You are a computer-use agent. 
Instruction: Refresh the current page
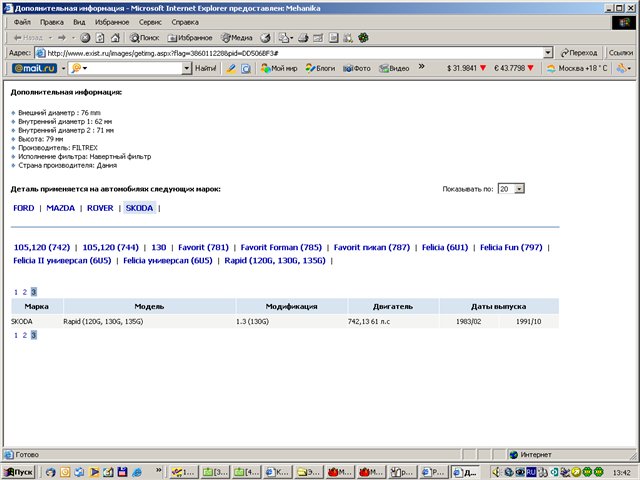coord(100,38)
